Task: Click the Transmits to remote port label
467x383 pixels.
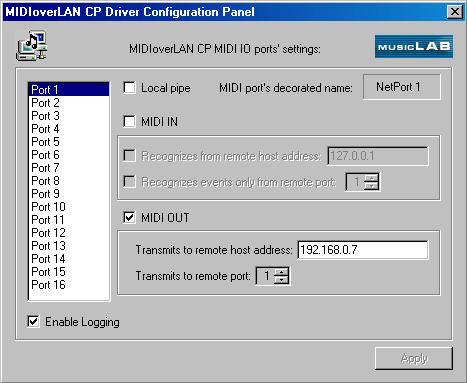Action: pos(193,276)
